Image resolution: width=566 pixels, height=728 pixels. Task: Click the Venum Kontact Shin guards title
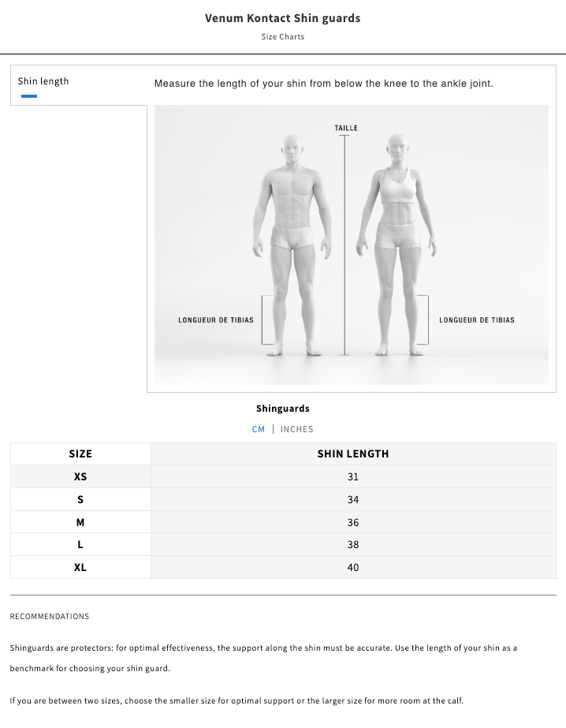[x=283, y=17]
